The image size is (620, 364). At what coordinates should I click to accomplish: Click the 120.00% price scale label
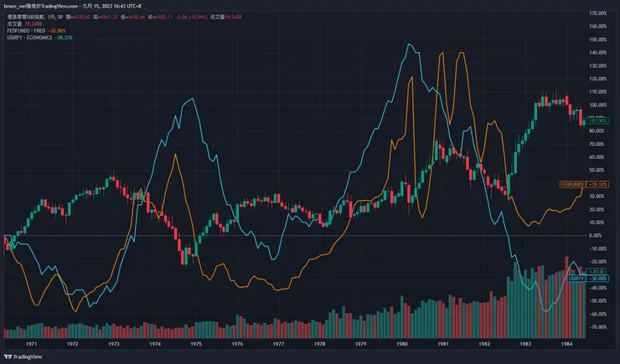[597, 79]
